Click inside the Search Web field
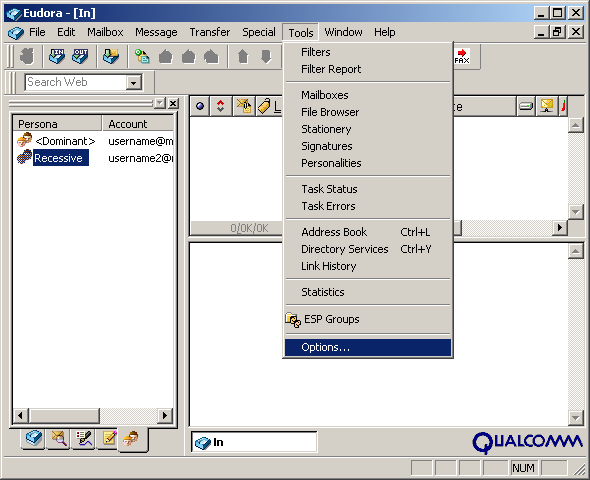The width and height of the screenshot is (590, 480). [x=76, y=82]
